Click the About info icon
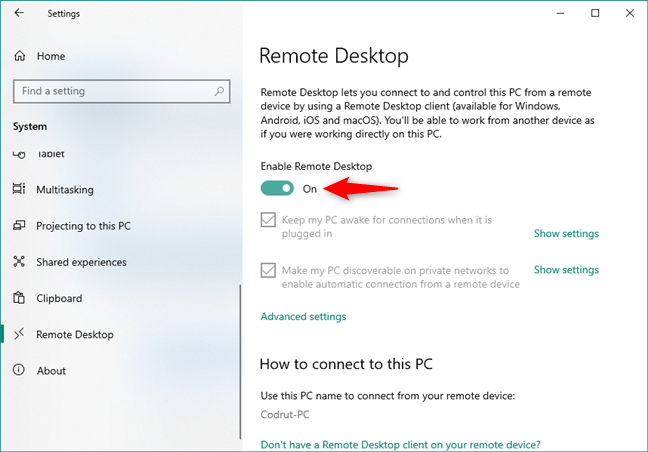This screenshot has height=452, width=648. click(x=19, y=370)
